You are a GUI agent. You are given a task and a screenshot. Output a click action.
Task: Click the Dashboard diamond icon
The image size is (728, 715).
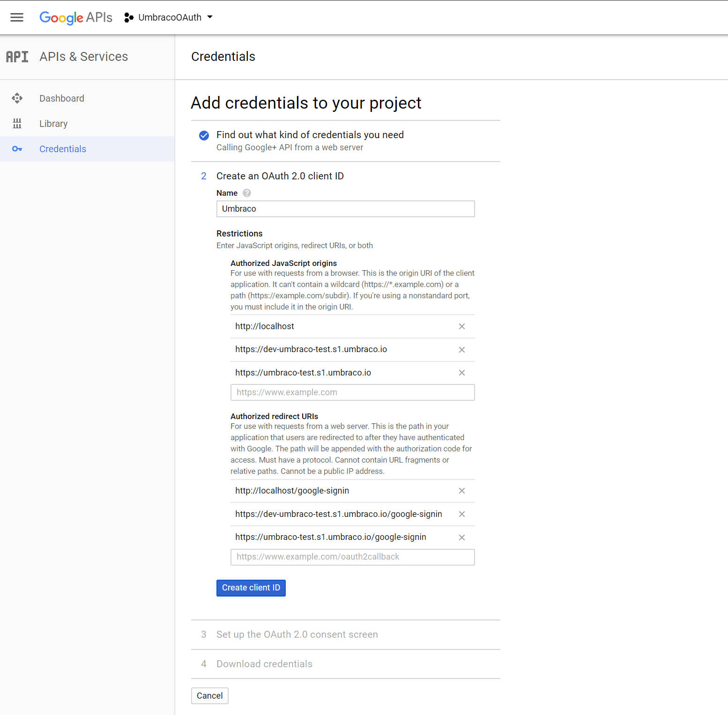click(17, 98)
